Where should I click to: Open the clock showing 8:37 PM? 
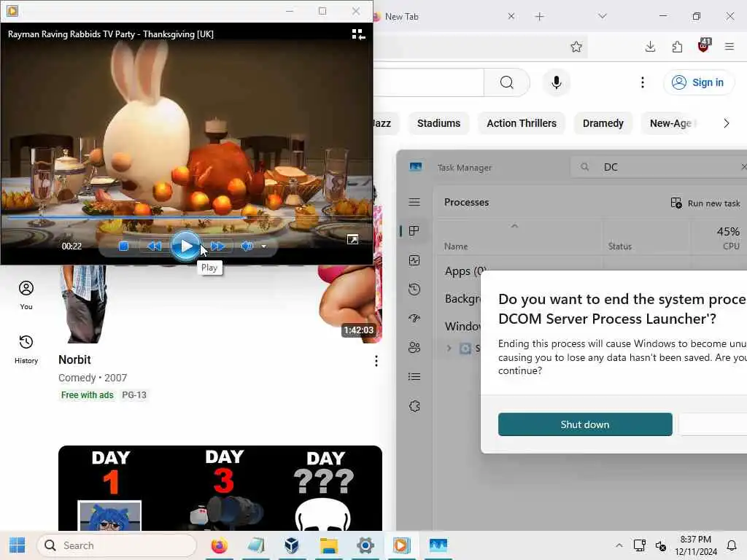pos(695,545)
